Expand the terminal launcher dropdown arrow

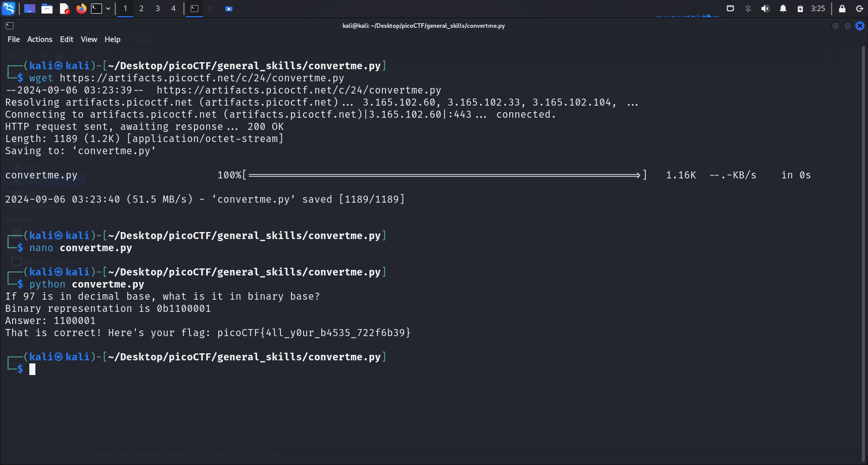point(108,9)
